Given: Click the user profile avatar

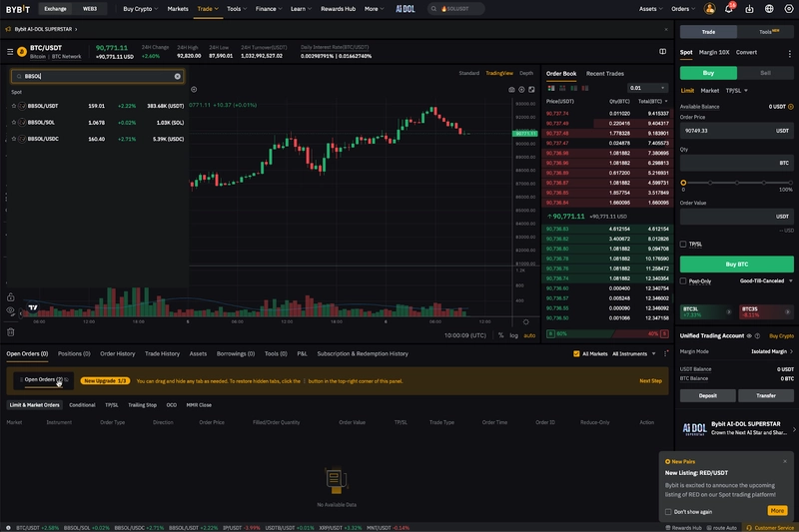Looking at the screenshot, I should (710, 8).
